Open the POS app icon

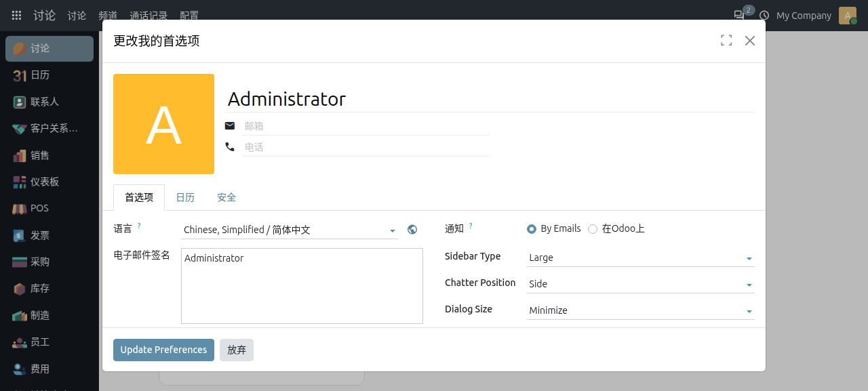tap(20, 209)
